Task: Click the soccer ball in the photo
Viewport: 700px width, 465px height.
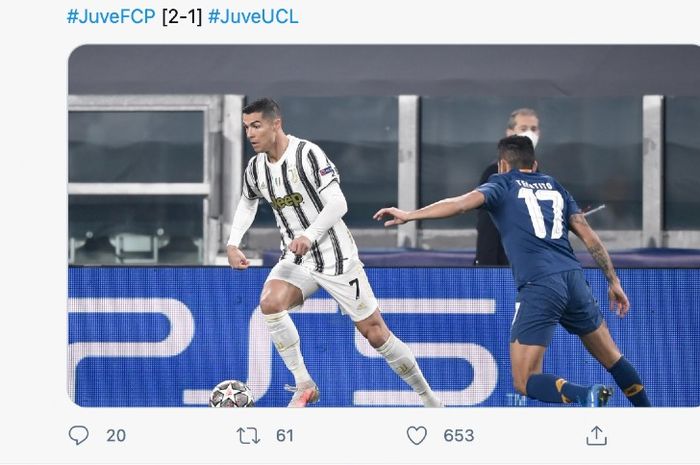Action: (231, 394)
